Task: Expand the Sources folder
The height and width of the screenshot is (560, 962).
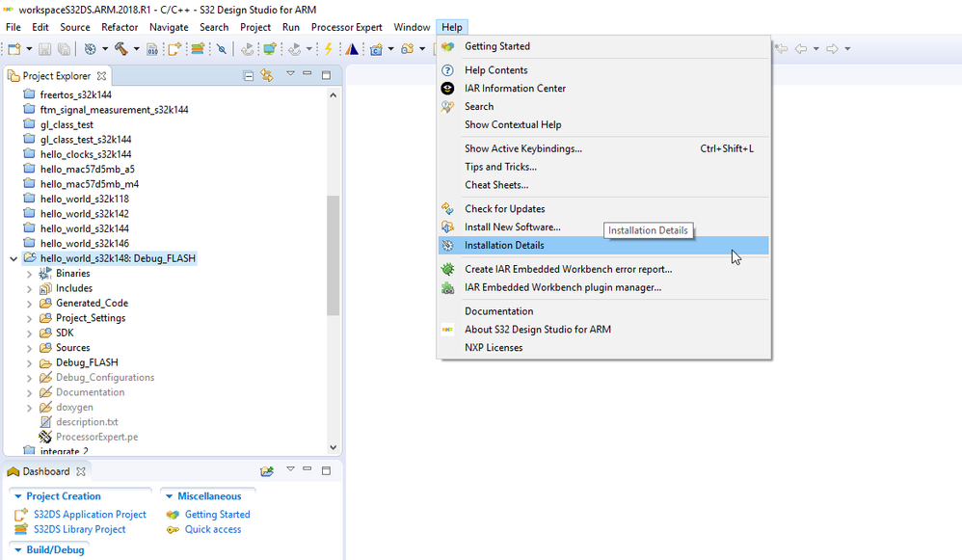Action: pos(30,348)
